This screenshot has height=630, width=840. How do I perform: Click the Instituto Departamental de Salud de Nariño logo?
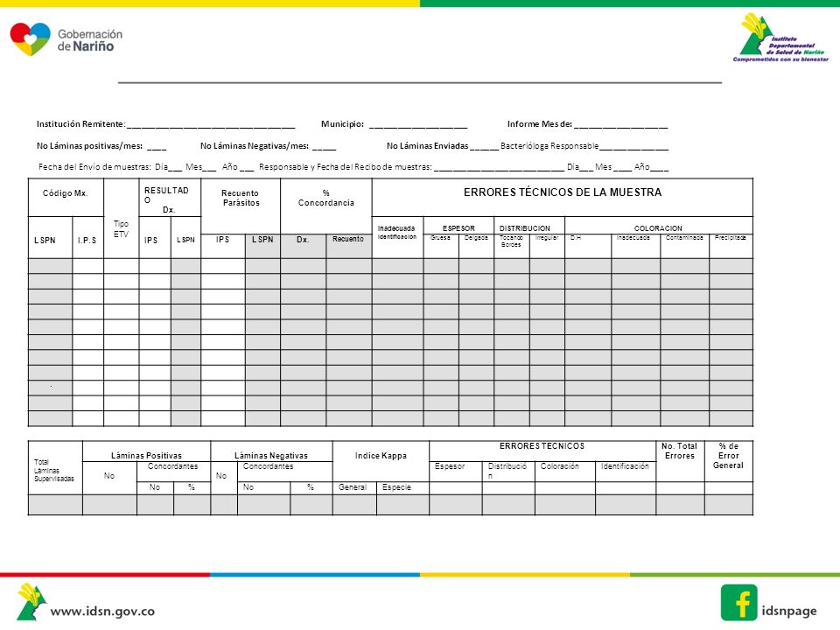780,38
